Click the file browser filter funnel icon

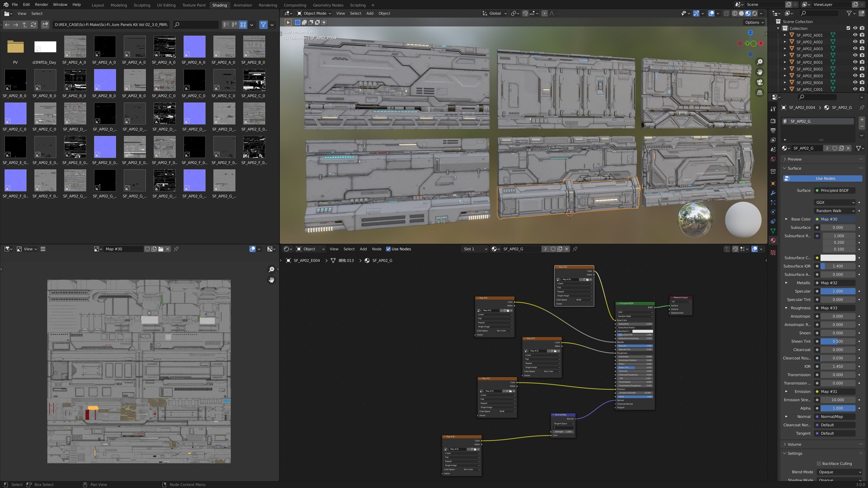coord(263,25)
